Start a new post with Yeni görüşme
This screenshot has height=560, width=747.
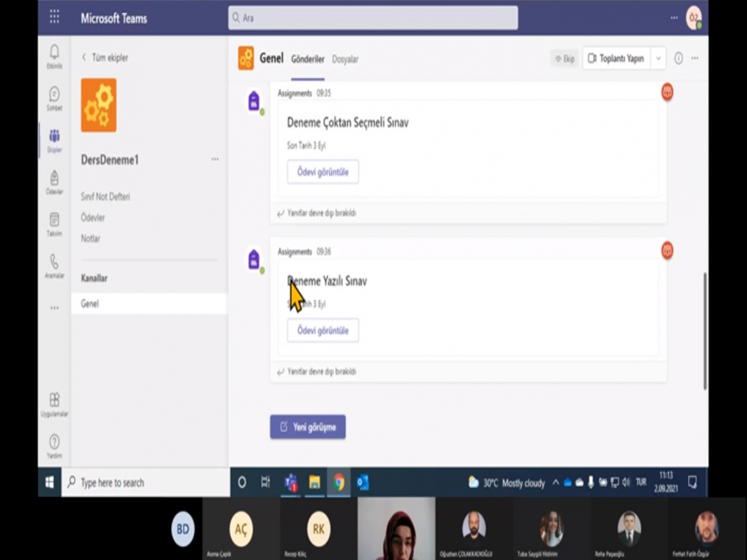[308, 426]
